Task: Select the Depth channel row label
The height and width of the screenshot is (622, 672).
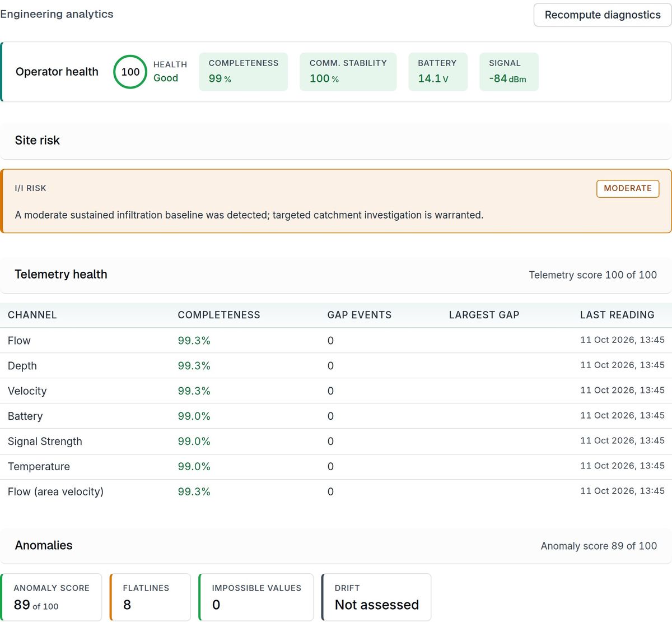Action: (x=22, y=366)
